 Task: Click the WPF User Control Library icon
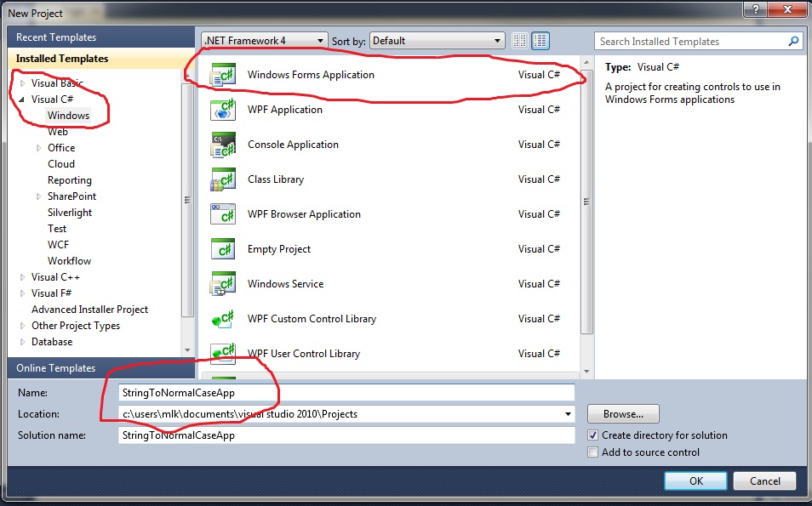[223, 354]
